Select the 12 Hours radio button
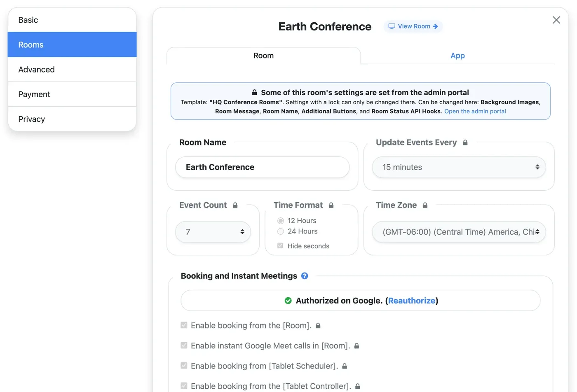 pyautogui.click(x=281, y=221)
